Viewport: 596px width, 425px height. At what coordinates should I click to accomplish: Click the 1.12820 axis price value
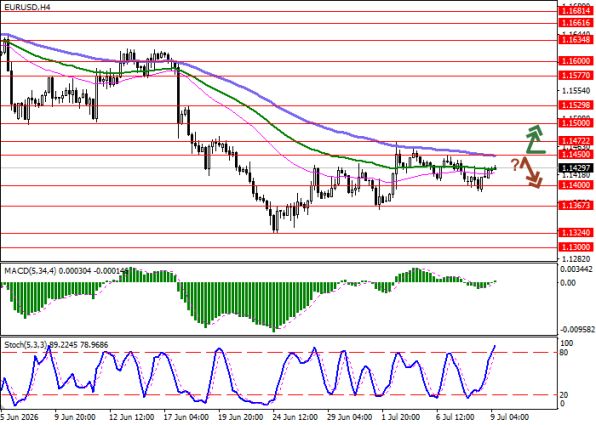pos(576,259)
